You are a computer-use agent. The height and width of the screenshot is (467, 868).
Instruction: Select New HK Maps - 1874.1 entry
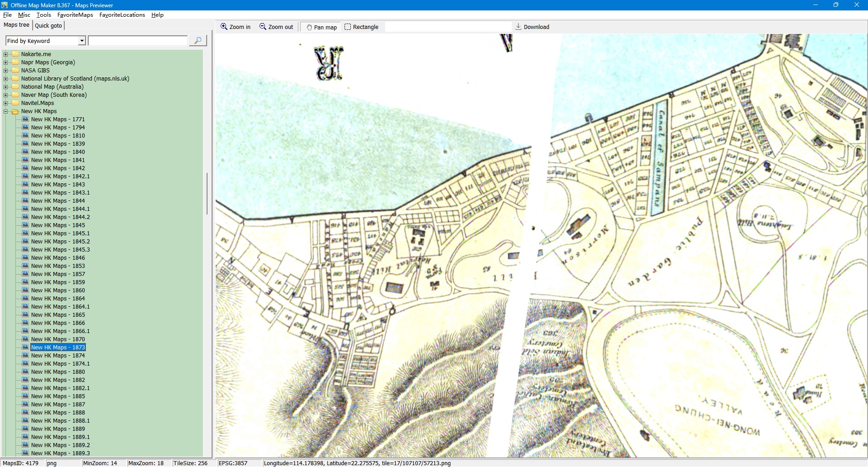coord(60,364)
